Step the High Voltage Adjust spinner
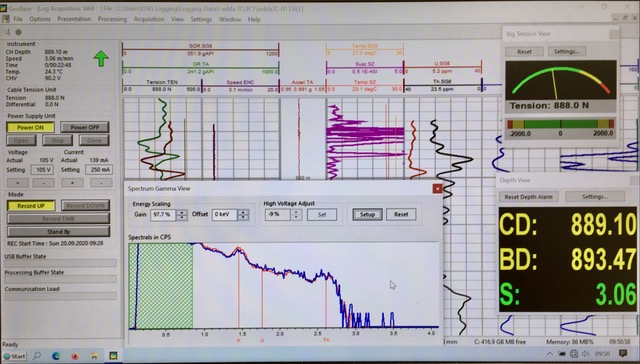This screenshot has height=364, width=640. [297, 215]
